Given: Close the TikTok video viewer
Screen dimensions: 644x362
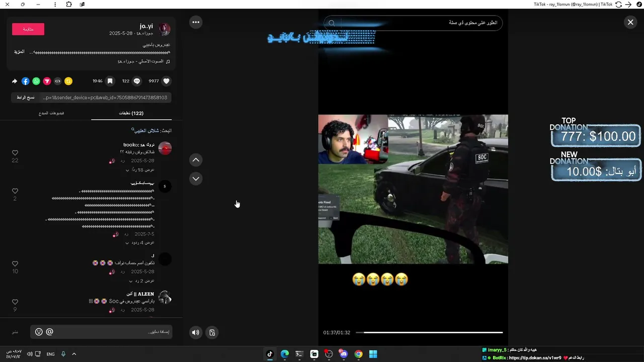Looking at the screenshot, I should 630,22.
